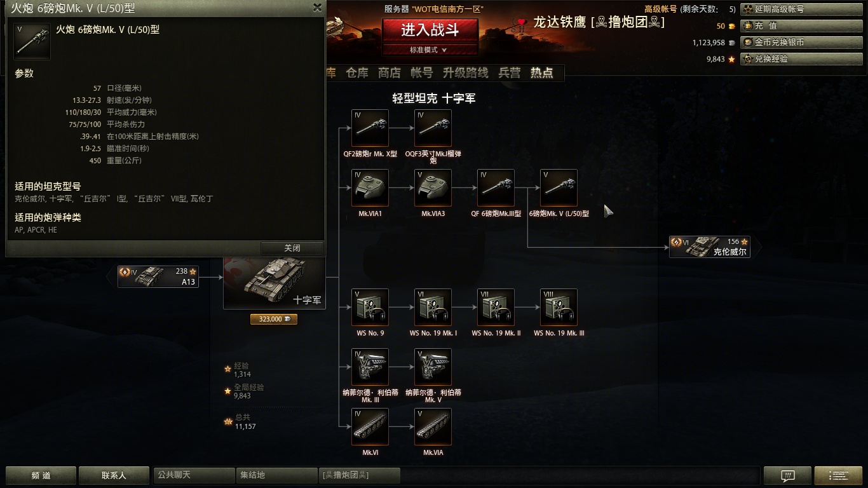Select the WS No. 9 radio module icon
This screenshot has width=868, height=488.
(370, 308)
